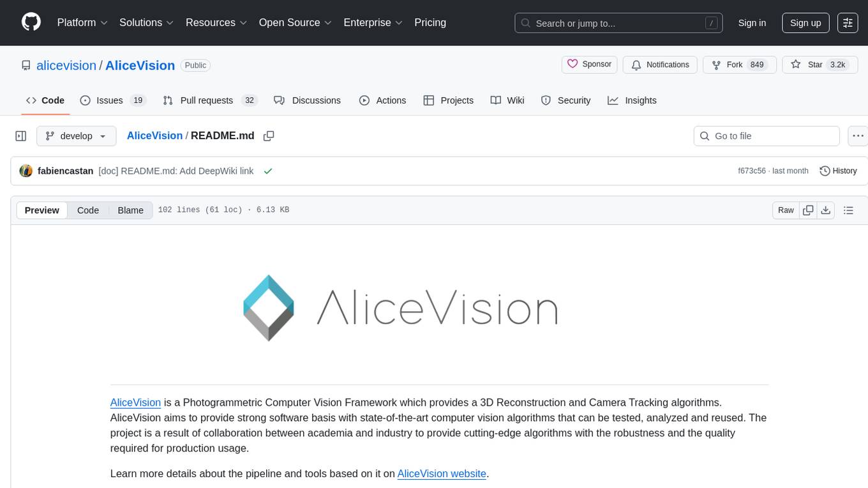Image resolution: width=868 pixels, height=488 pixels.
Task: Open commit hash f673c56
Action: (751, 171)
